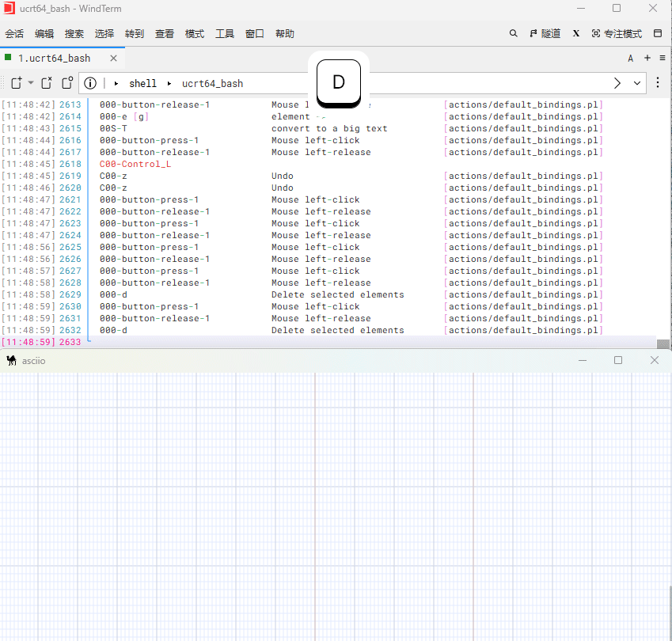Viewport: 672px width, 641px height.
Task: Open the 会话 menu
Action: (14, 33)
